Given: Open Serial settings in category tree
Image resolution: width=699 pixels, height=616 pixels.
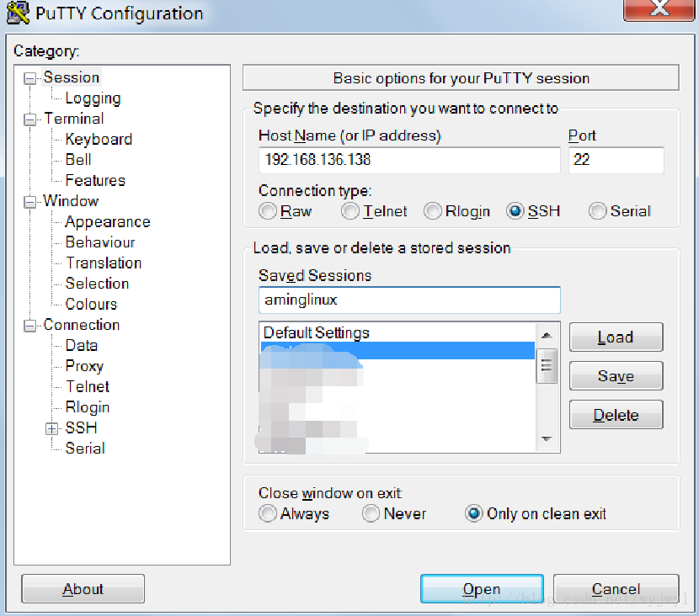Looking at the screenshot, I should point(85,448).
